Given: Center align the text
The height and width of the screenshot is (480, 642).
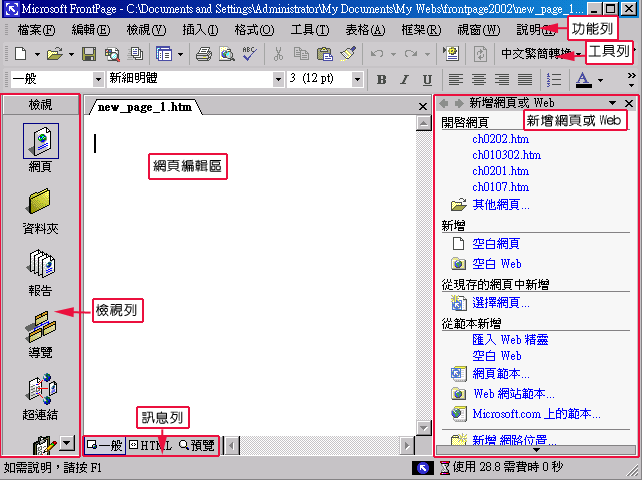Looking at the screenshot, I should pyautogui.click(x=479, y=79).
